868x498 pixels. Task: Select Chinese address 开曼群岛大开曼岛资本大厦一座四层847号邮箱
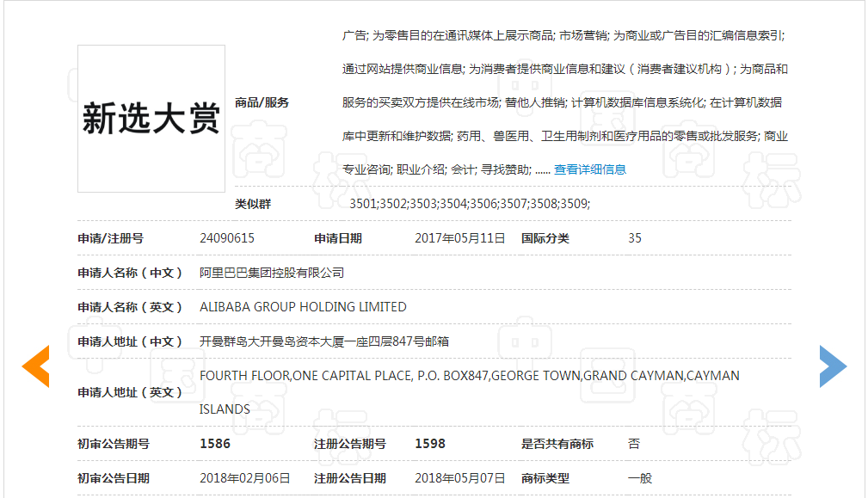point(324,341)
